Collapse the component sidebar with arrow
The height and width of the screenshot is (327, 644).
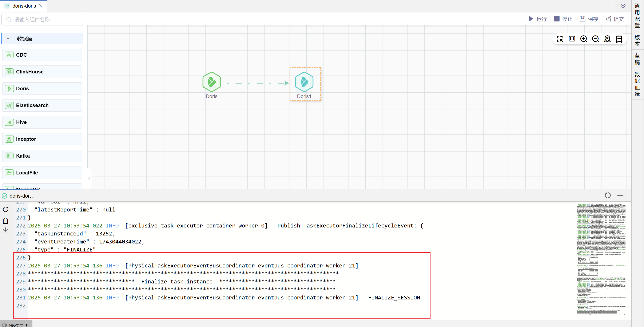click(89, 179)
